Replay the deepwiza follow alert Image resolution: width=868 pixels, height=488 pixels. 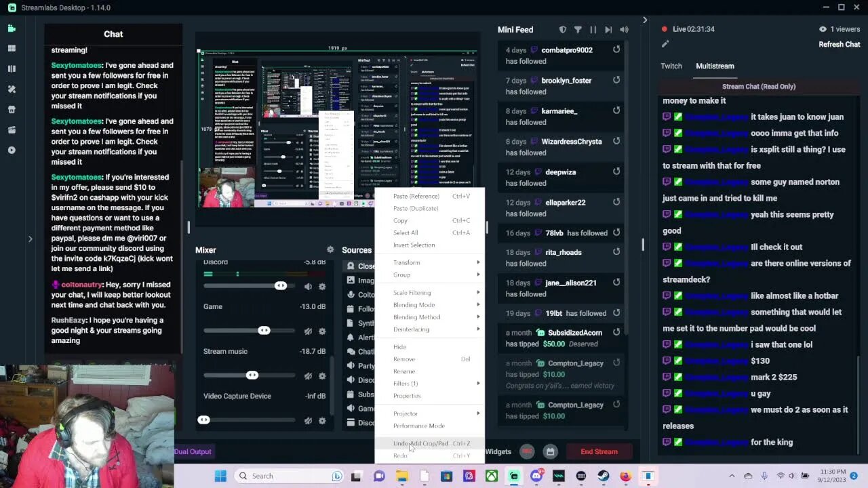[616, 171]
